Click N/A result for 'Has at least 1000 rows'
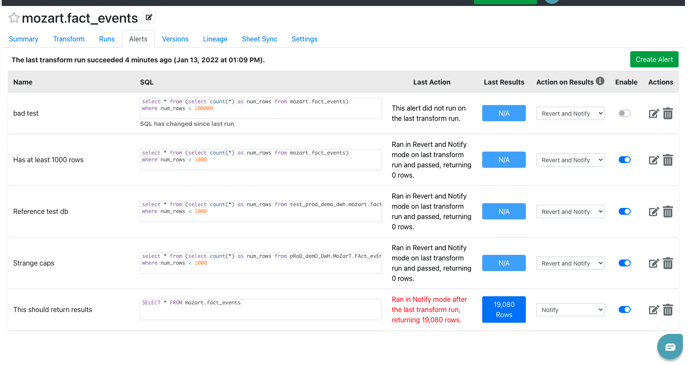The height and width of the screenshot is (365, 688). point(504,160)
